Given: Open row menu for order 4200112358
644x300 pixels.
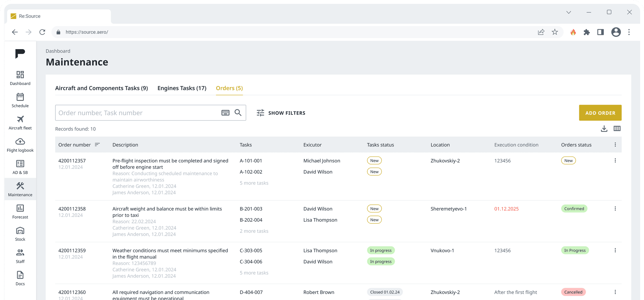Looking at the screenshot, I should pyautogui.click(x=615, y=209).
